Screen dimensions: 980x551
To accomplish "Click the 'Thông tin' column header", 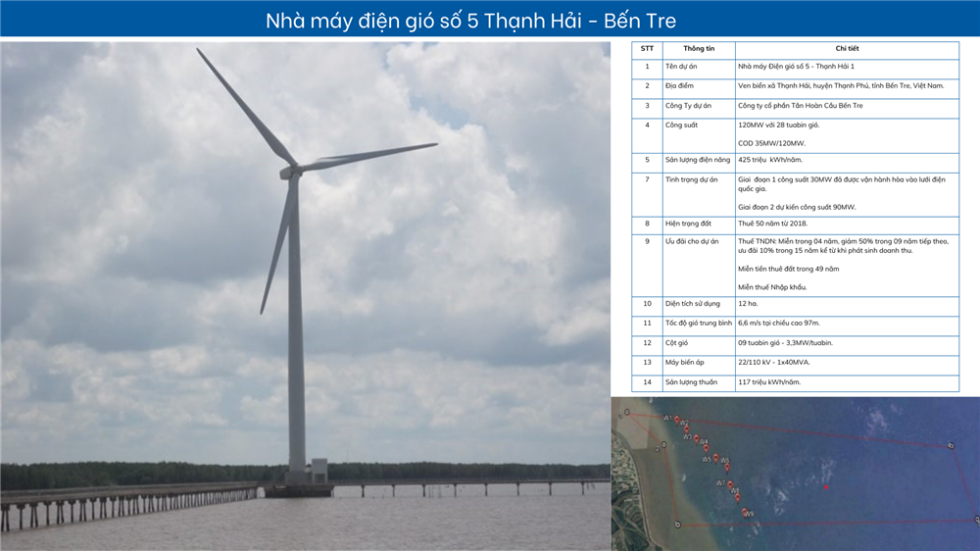I will (698, 48).
